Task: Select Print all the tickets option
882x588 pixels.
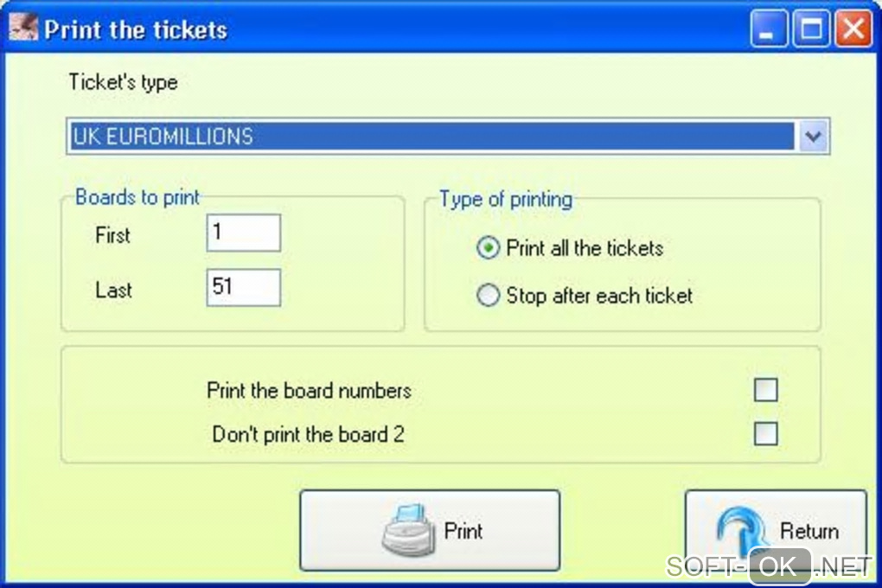Action: tap(489, 249)
